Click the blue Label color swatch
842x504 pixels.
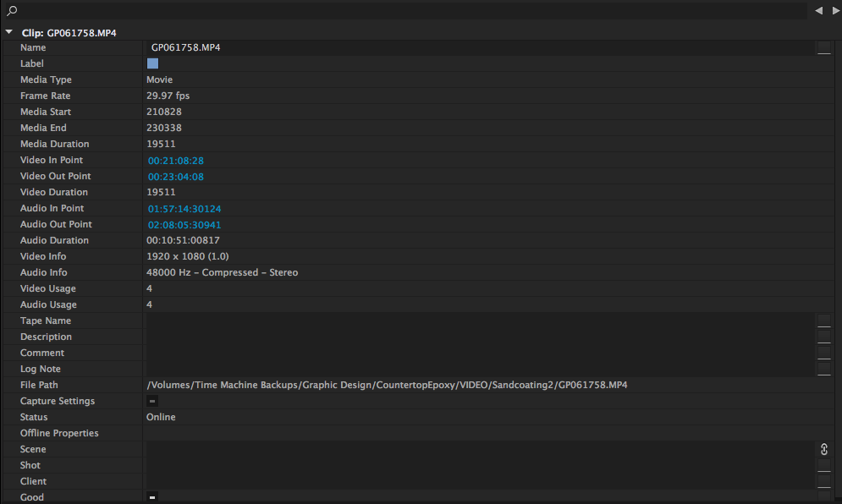coord(152,63)
